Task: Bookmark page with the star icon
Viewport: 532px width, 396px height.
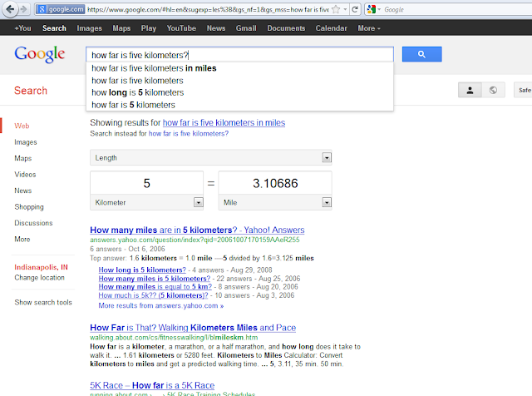Action: [x=336, y=9]
